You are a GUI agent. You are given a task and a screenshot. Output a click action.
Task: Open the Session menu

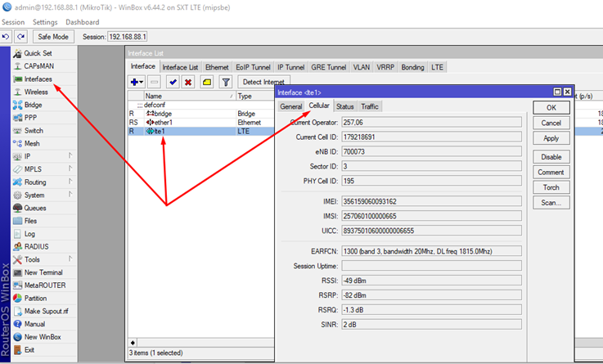tap(13, 22)
